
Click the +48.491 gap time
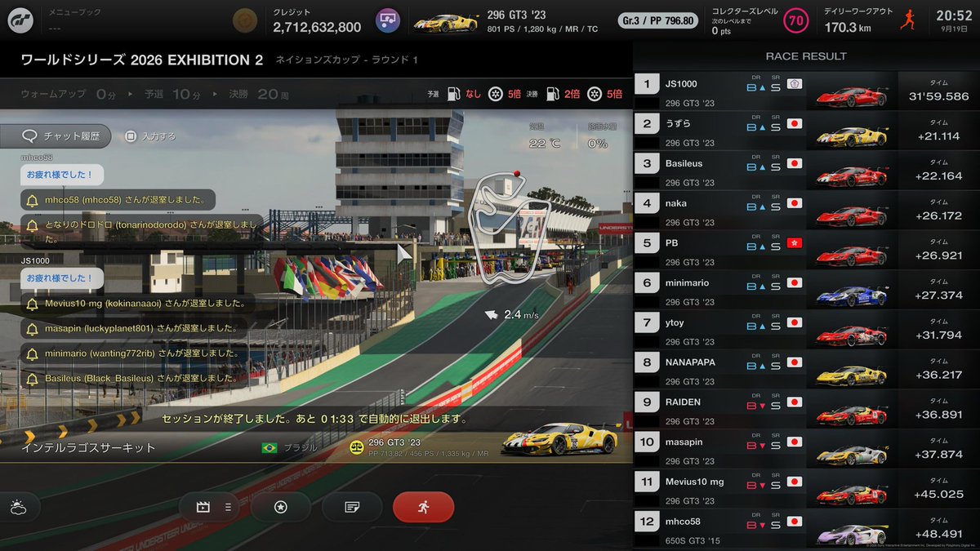939,534
